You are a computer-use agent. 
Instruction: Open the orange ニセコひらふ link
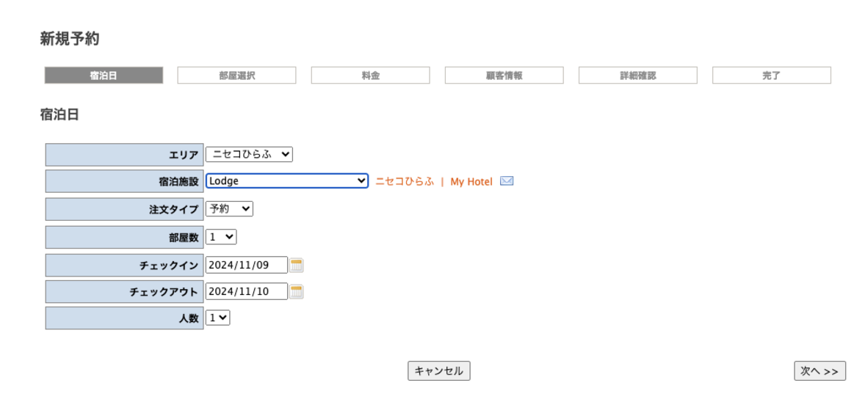pyautogui.click(x=405, y=182)
